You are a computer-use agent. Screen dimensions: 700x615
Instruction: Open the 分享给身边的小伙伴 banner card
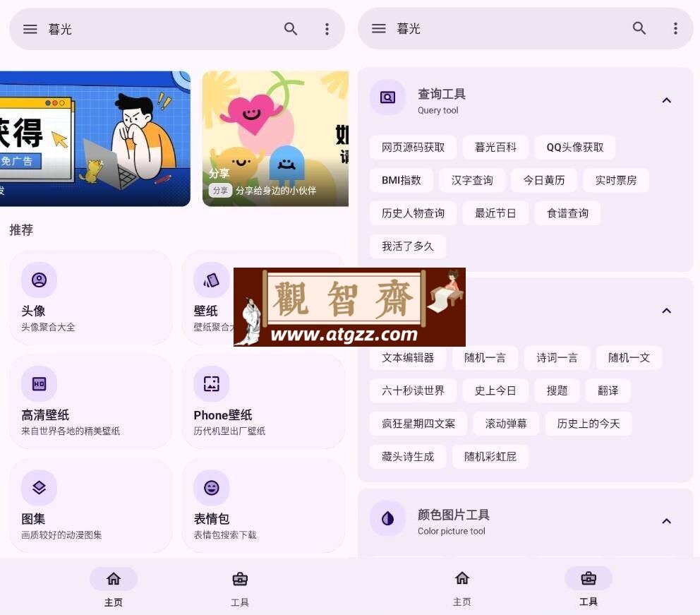pos(275,139)
